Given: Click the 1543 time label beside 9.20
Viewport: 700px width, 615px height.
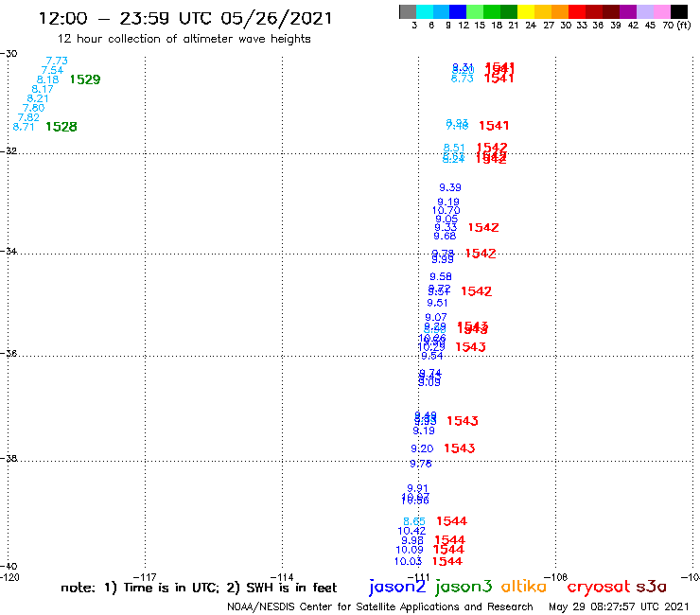Looking at the screenshot, I should pos(460,448).
